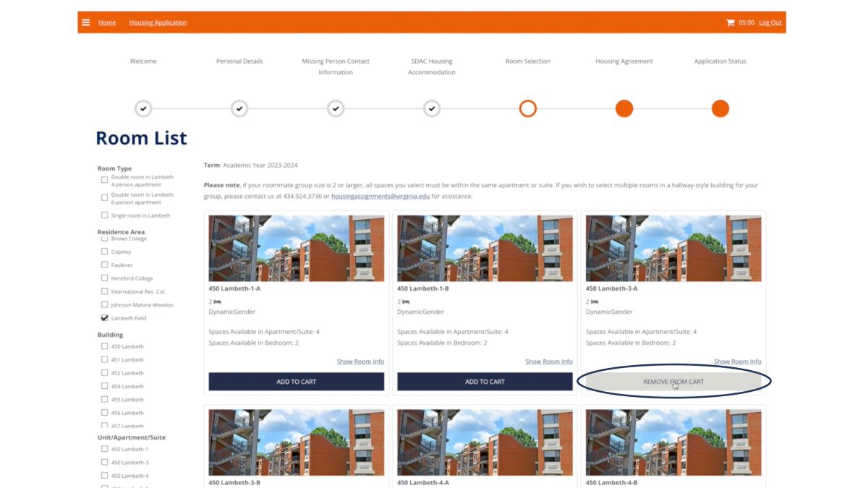Image resolution: width=868 pixels, height=488 pixels.
Task: Filter by the 450 Lambeth building checkbox
Action: tap(105, 346)
